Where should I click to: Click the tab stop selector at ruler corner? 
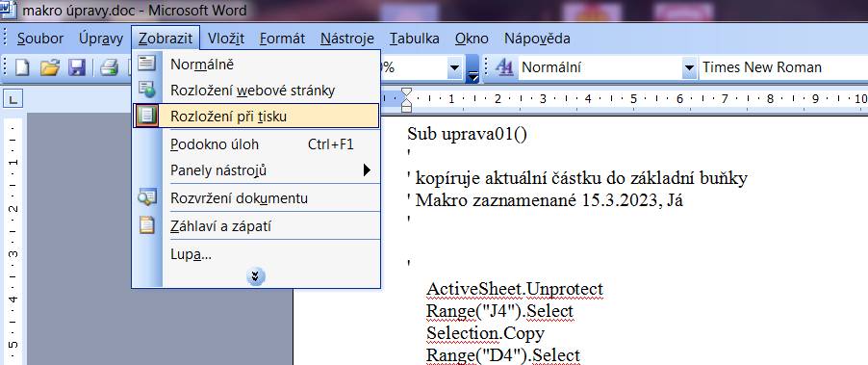click(13, 100)
